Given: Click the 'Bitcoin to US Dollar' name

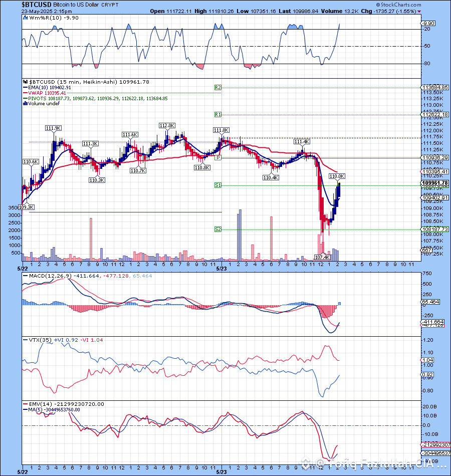Looking at the screenshot, I should 76,5.
